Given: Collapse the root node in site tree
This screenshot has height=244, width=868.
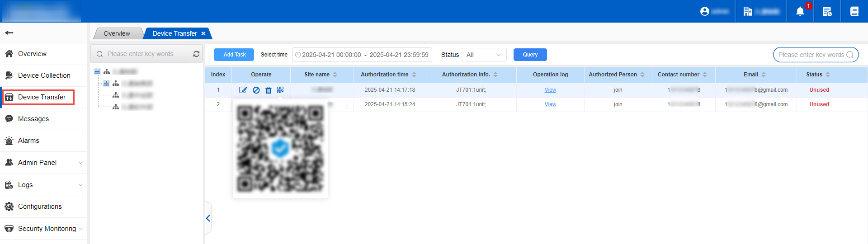Looking at the screenshot, I should [x=97, y=71].
